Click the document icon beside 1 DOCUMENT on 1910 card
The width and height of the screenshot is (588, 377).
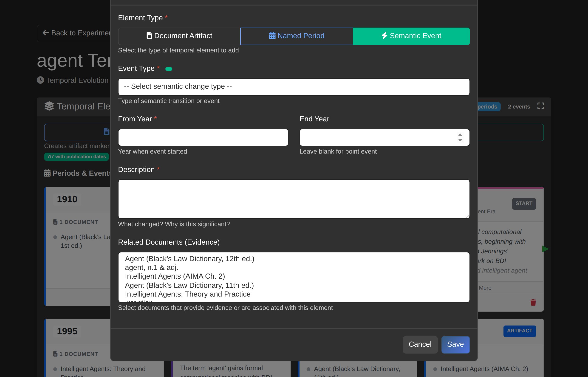click(x=55, y=222)
